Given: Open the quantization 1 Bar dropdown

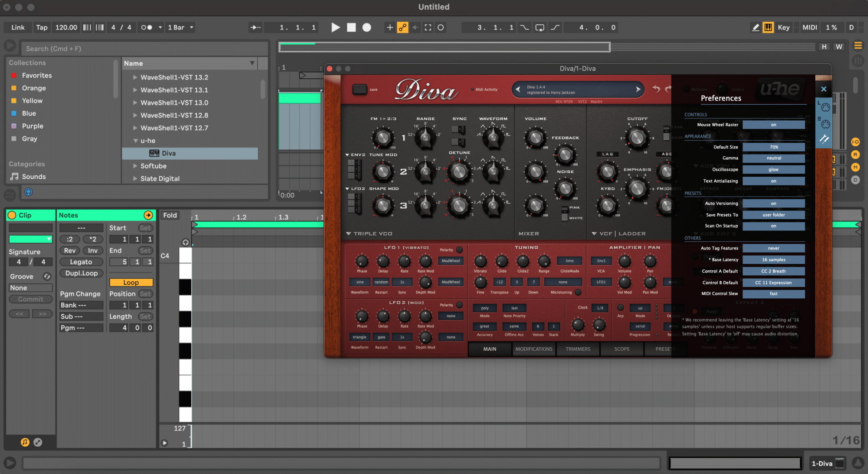Looking at the screenshot, I should click(181, 27).
